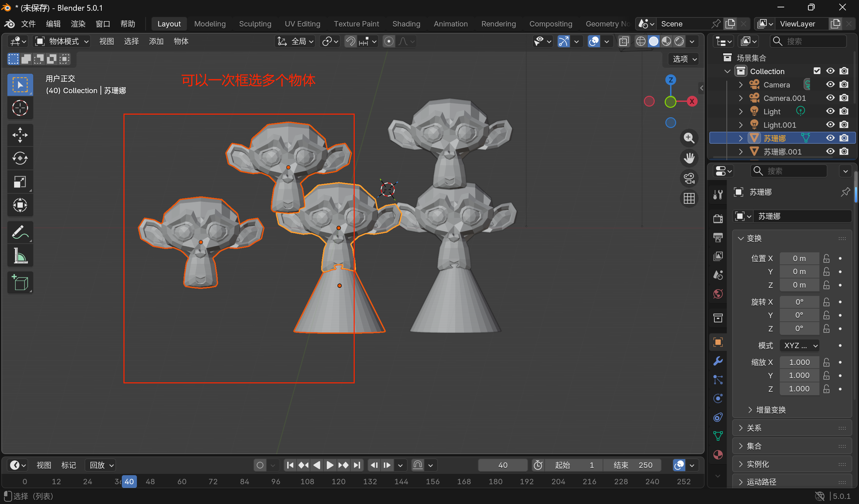
Task: Switch to the Sculpting workspace tab
Action: [255, 24]
